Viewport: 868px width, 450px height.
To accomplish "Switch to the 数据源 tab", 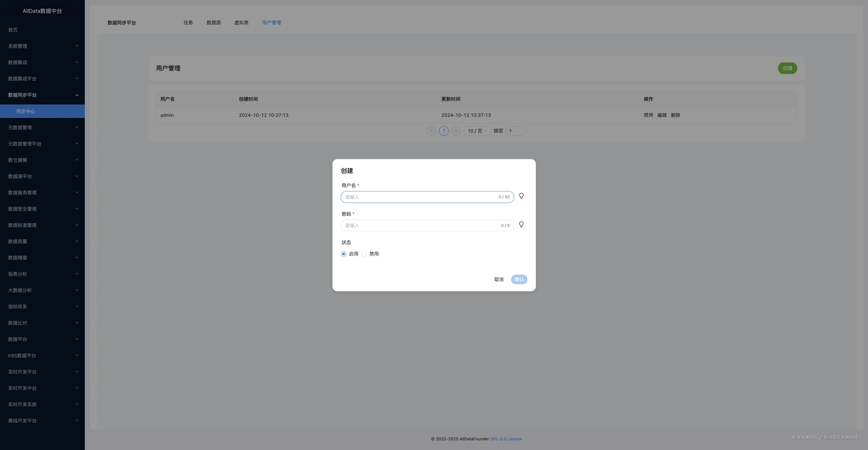I will [x=213, y=23].
